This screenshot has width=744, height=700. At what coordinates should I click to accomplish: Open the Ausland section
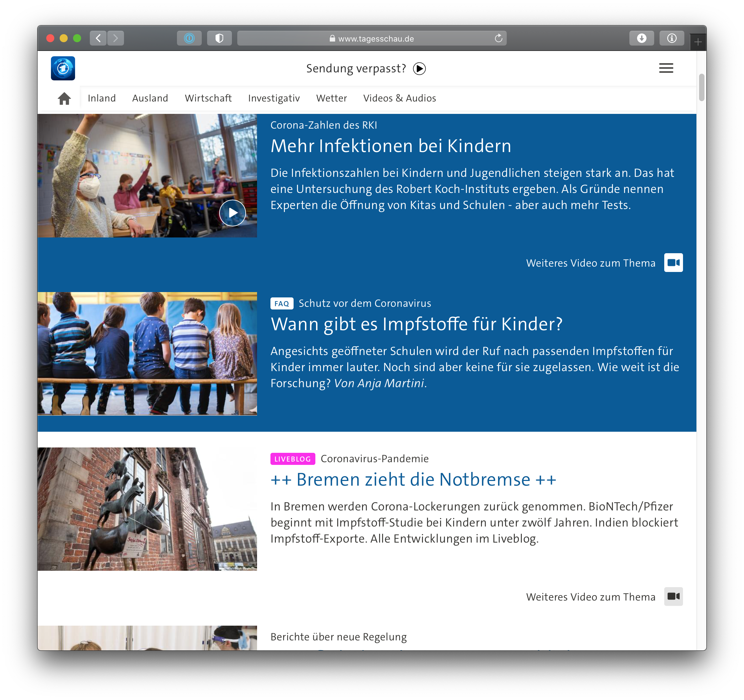click(150, 98)
